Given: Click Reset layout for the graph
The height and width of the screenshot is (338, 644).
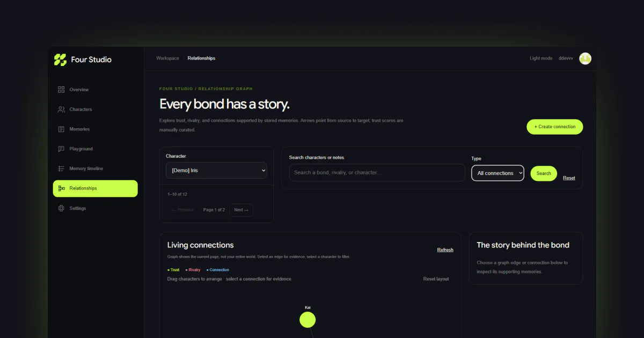Looking at the screenshot, I should (436, 279).
